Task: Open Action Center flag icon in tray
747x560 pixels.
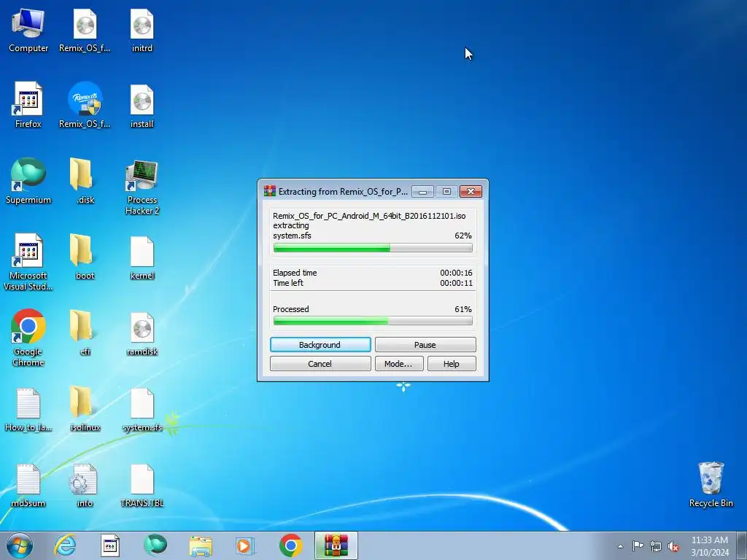Action: coord(638,546)
